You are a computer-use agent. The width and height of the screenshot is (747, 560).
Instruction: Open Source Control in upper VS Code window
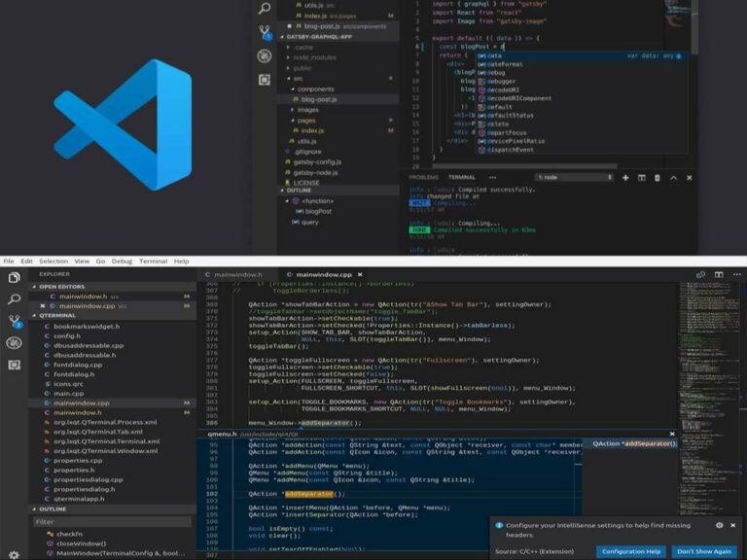265,32
